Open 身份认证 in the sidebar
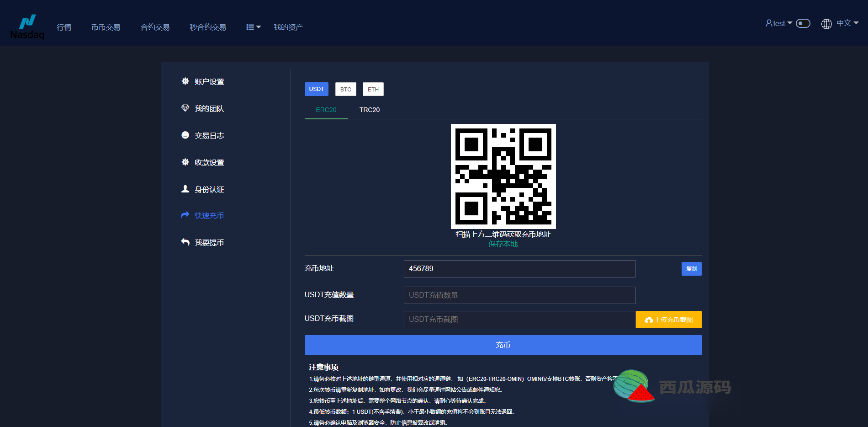The width and height of the screenshot is (868, 427). [209, 189]
